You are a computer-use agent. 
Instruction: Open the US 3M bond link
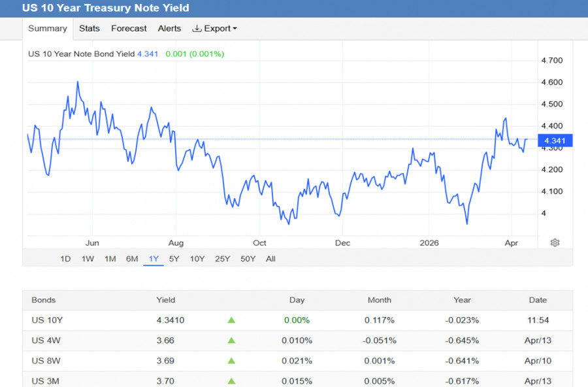(x=45, y=381)
